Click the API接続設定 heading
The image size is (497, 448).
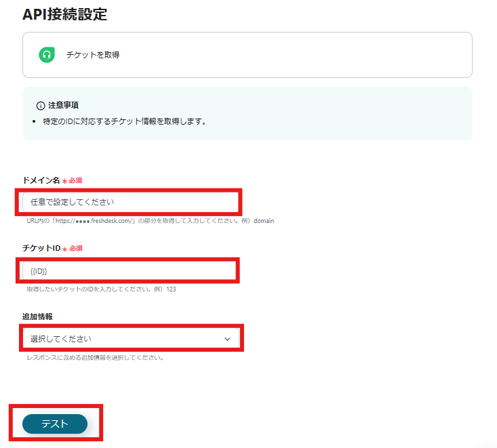pos(65,14)
